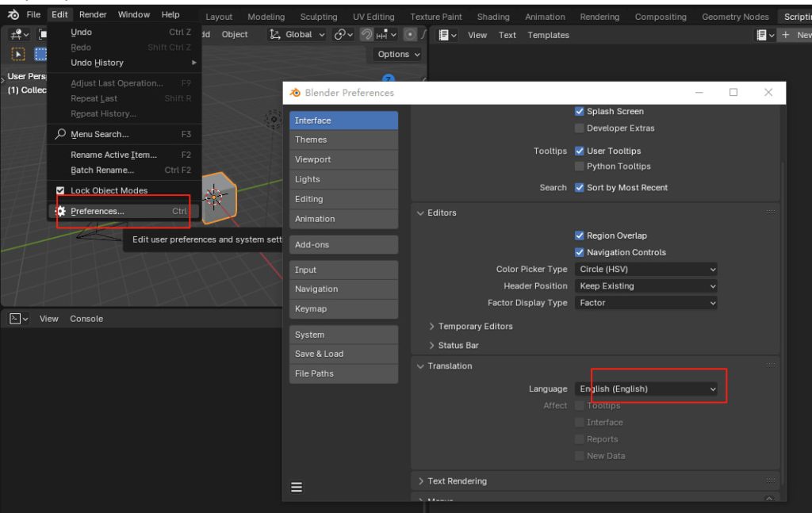This screenshot has height=513, width=812.
Task: Click the Blender logo in Preferences title bar
Action: (295, 93)
